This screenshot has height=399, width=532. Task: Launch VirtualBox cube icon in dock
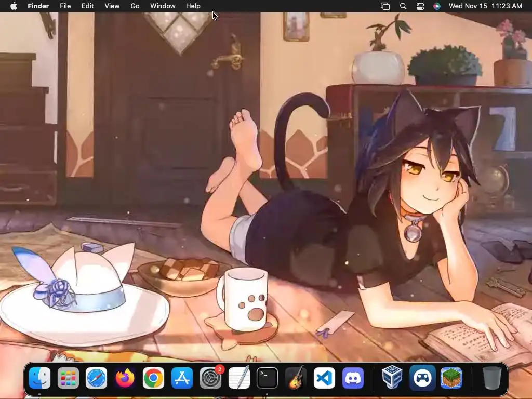pos(392,378)
